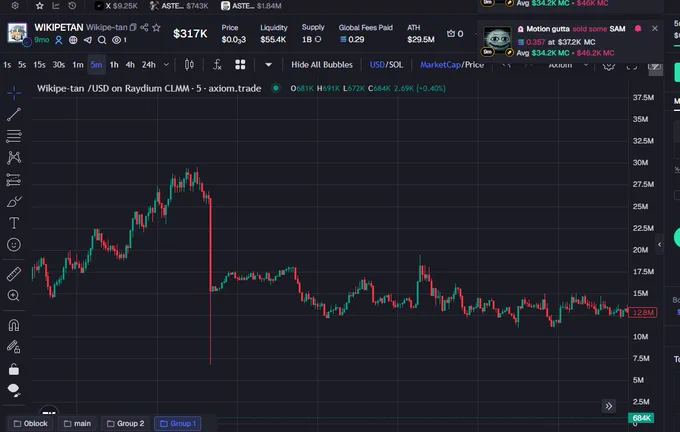Screen dimensions: 680x432
Task: Click Hide All Bubbles
Action: (x=322, y=65)
